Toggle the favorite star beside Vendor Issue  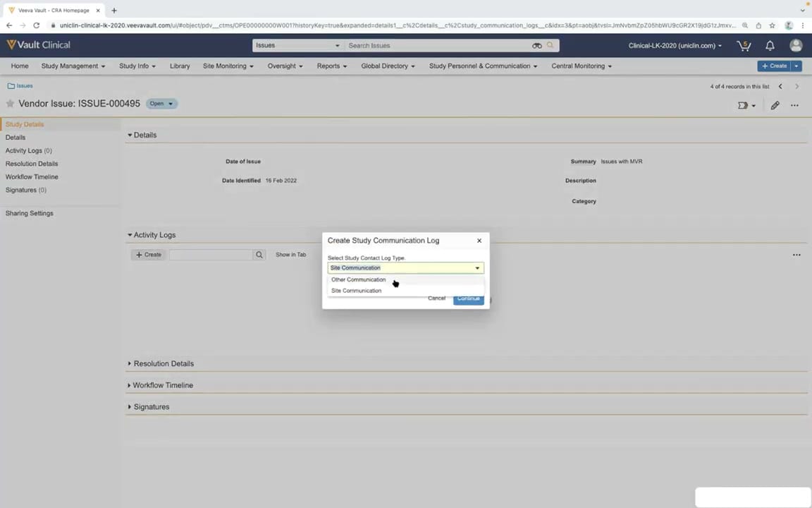10,104
